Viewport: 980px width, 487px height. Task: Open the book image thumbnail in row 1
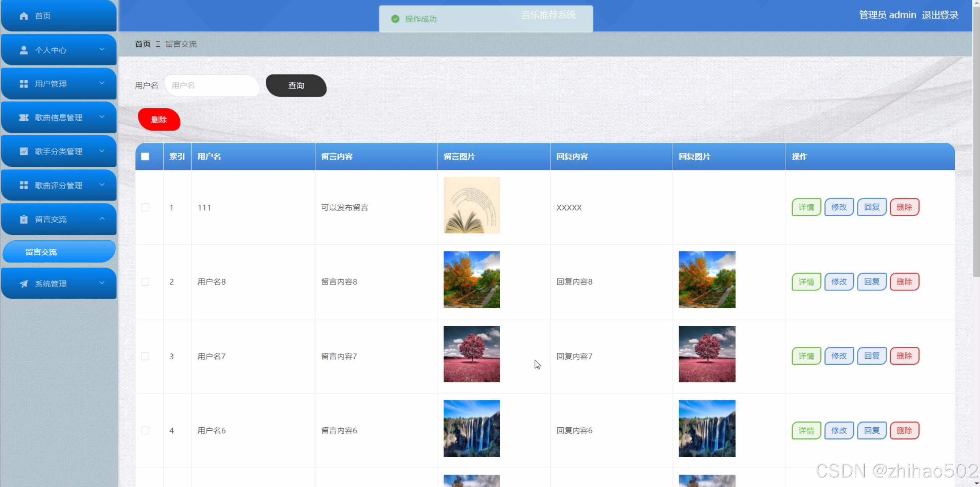pyautogui.click(x=471, y=205)
